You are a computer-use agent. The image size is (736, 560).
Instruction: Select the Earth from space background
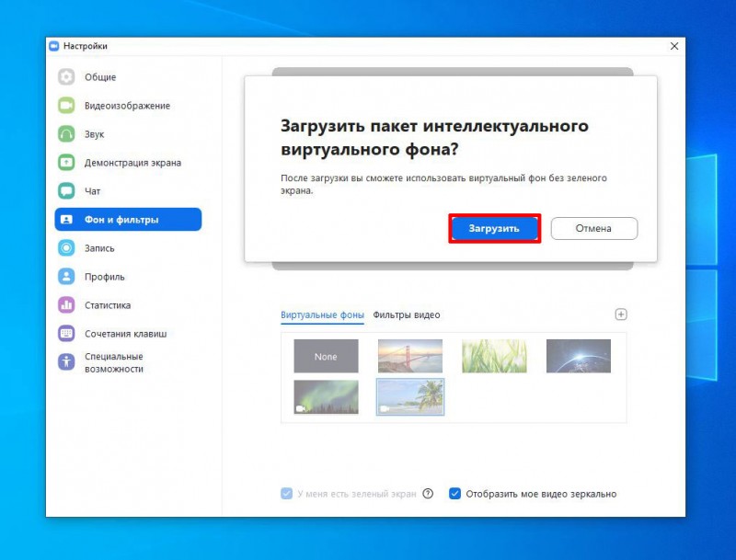point(579,357)
